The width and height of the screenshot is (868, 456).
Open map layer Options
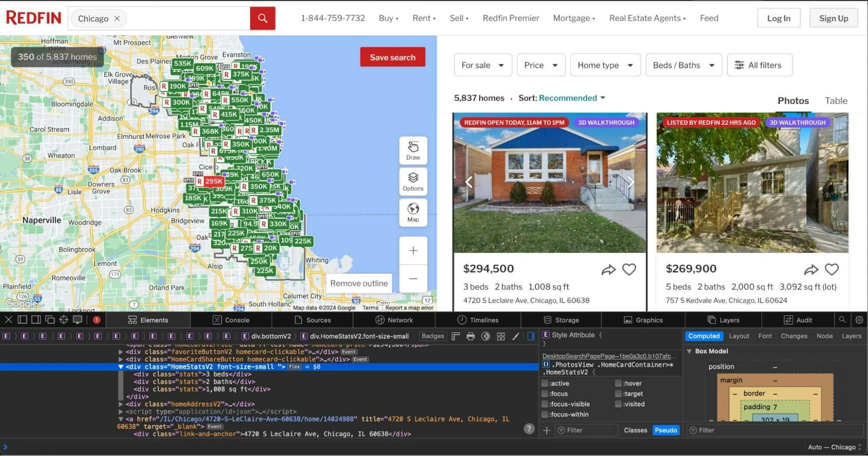[x=413, y=181]
